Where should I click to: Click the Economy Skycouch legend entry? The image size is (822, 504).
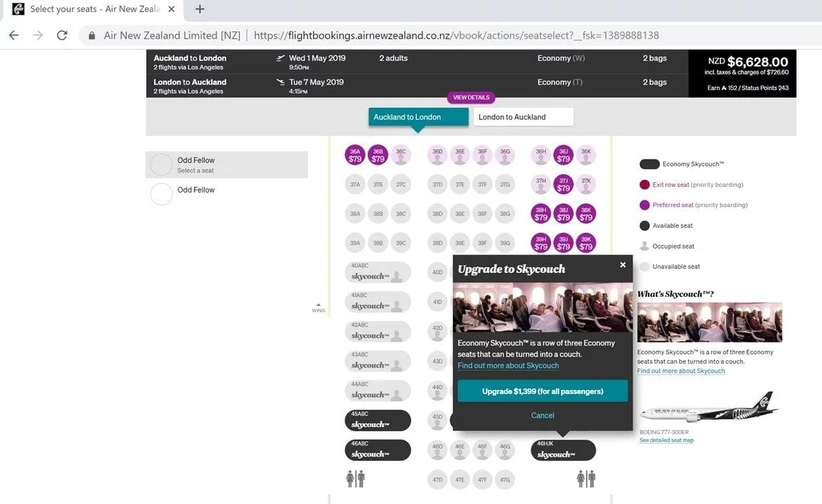pyautogui.click(x=682, y=164)
